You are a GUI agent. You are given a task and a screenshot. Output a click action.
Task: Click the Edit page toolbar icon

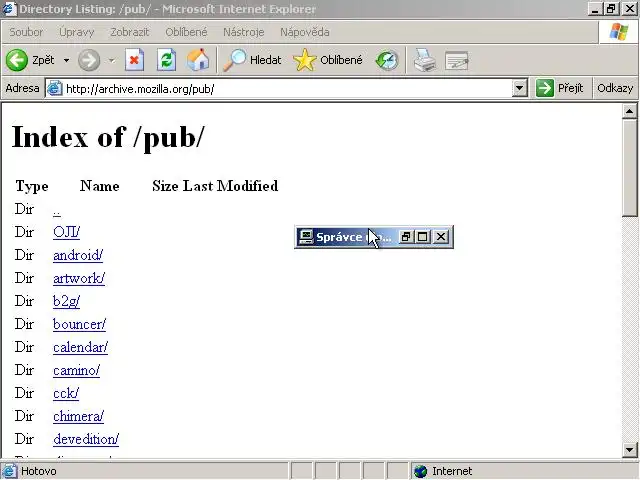(457, 60)
